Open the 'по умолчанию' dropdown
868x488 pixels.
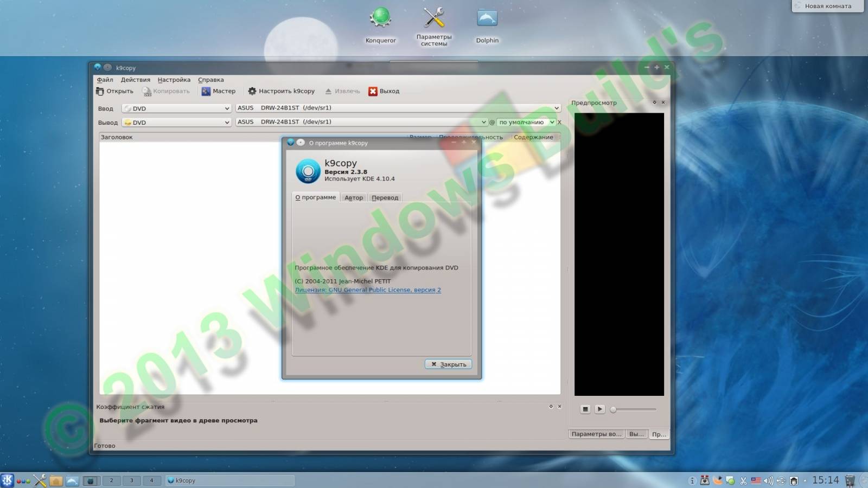click(x=526, y=122)
